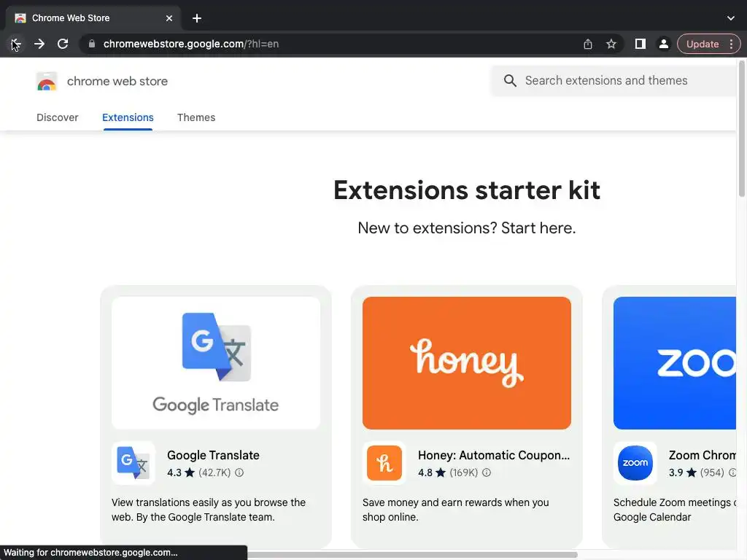The width and height of the screenshot is (747, 560).
Task: Click the 'Extensions starter kit' heading
Action: tap(467, 190)
